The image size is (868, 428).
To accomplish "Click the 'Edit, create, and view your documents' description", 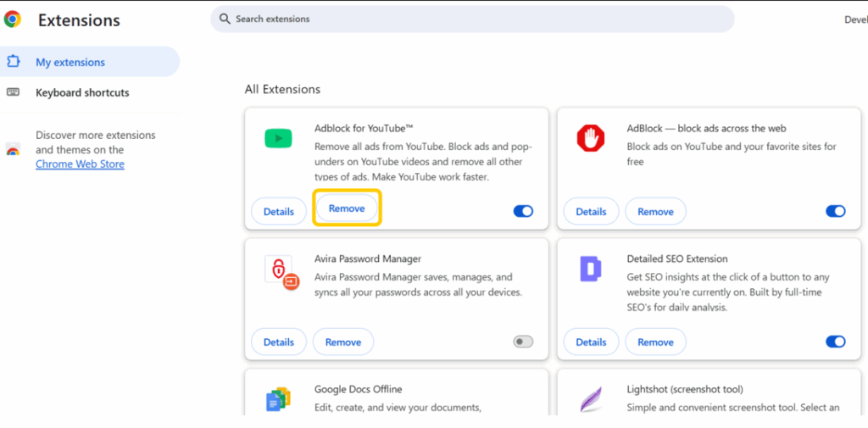I will point(398,408).
